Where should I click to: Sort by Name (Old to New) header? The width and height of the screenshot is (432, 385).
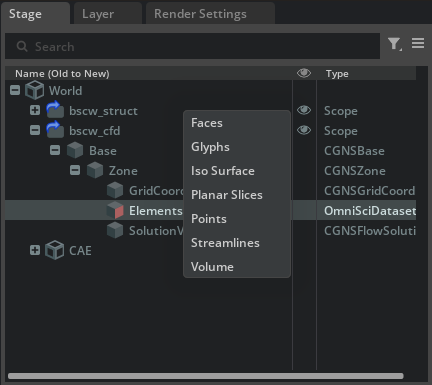[x=62, y=74]
